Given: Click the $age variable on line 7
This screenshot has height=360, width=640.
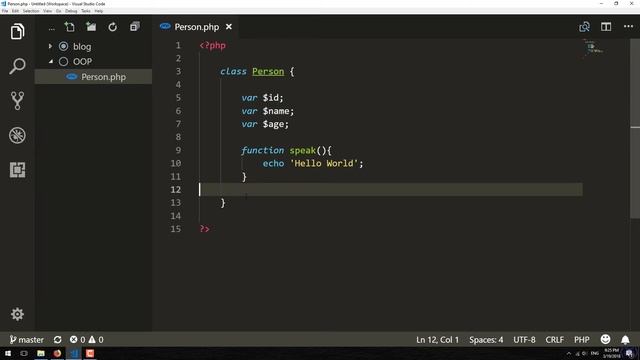Looking at the screenshot, I should click(273, 124).
